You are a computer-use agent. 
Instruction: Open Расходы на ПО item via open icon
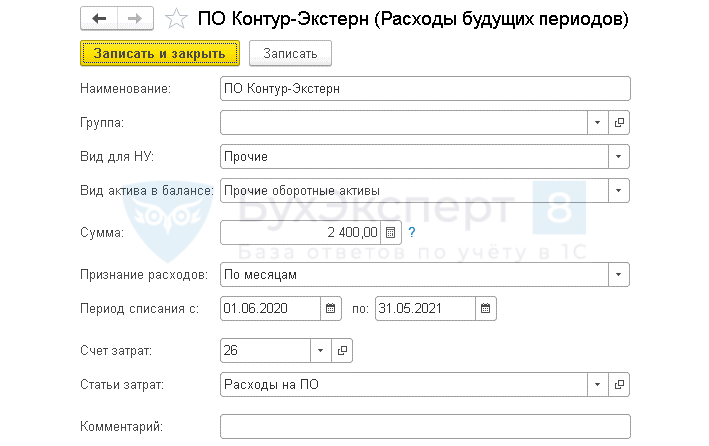click(619, 384)
